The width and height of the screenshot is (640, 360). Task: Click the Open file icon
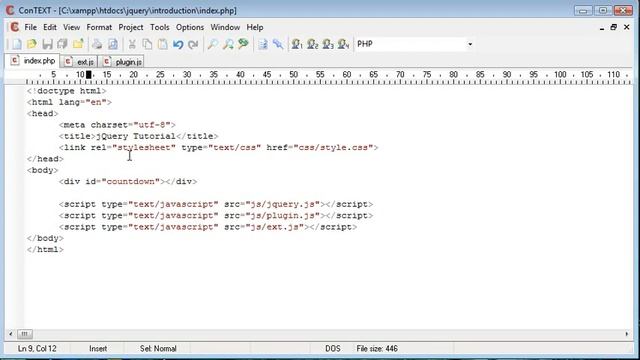click(x=32, y=44)
